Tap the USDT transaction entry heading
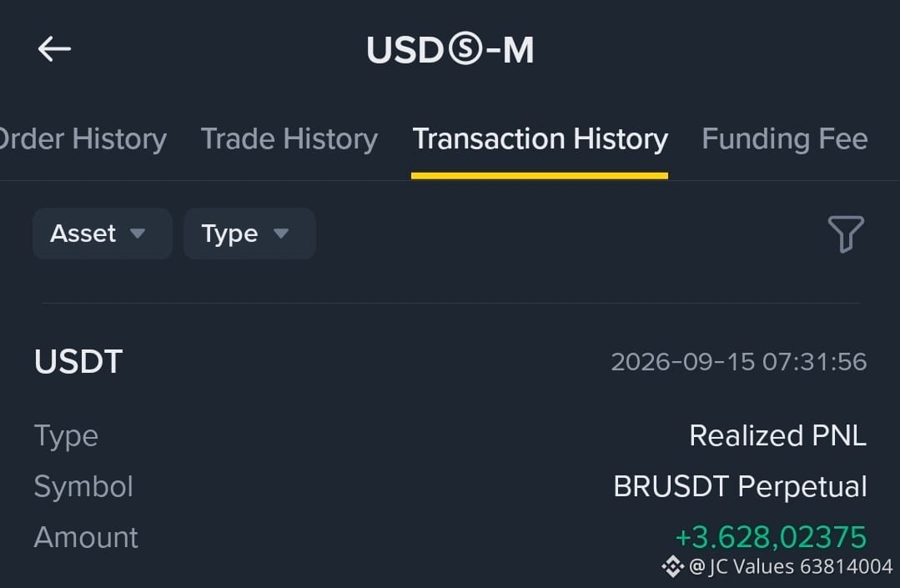Screen dimensions: 900x588 (78, 362)
